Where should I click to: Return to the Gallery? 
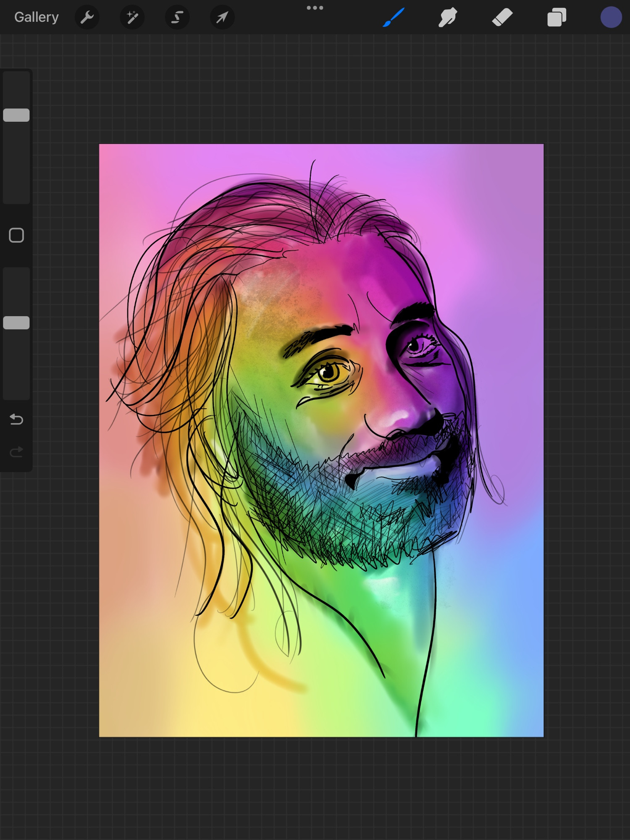pyautogui.click(x=37, y=17)
